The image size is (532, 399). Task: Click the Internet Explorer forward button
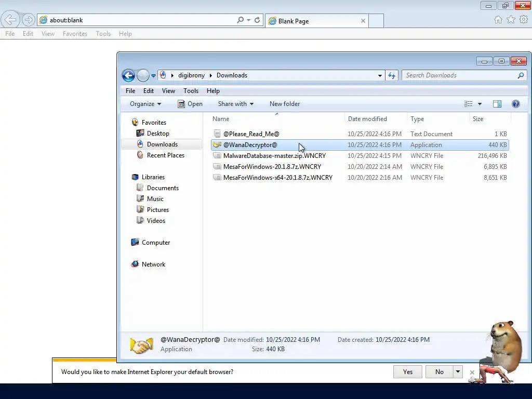(29, 20)
